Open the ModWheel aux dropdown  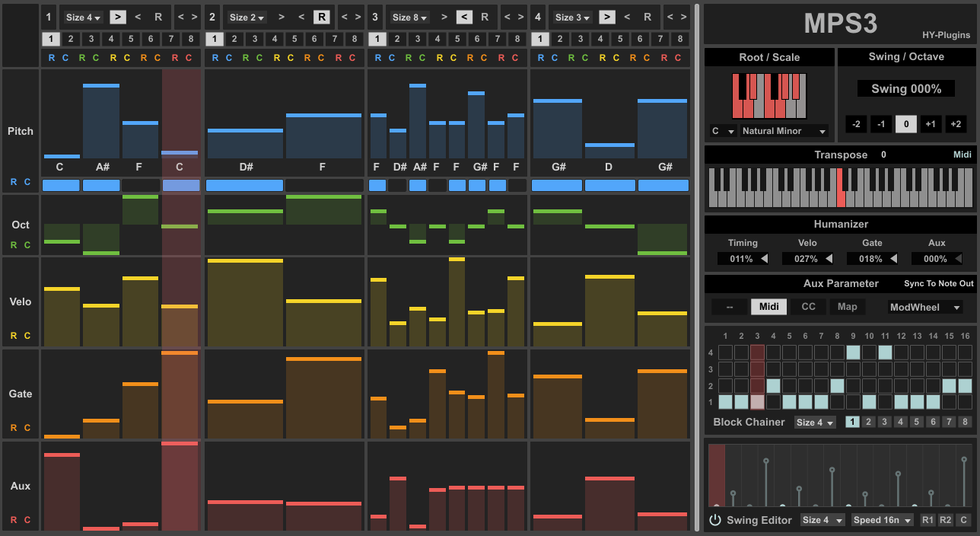(925, 307)
